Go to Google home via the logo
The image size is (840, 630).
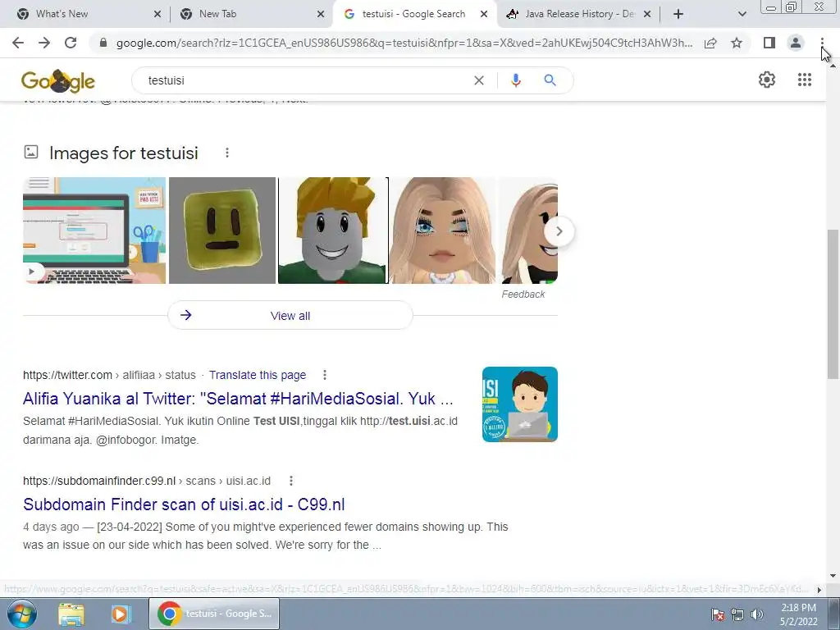pyautogui.click(x=58, y=81)
